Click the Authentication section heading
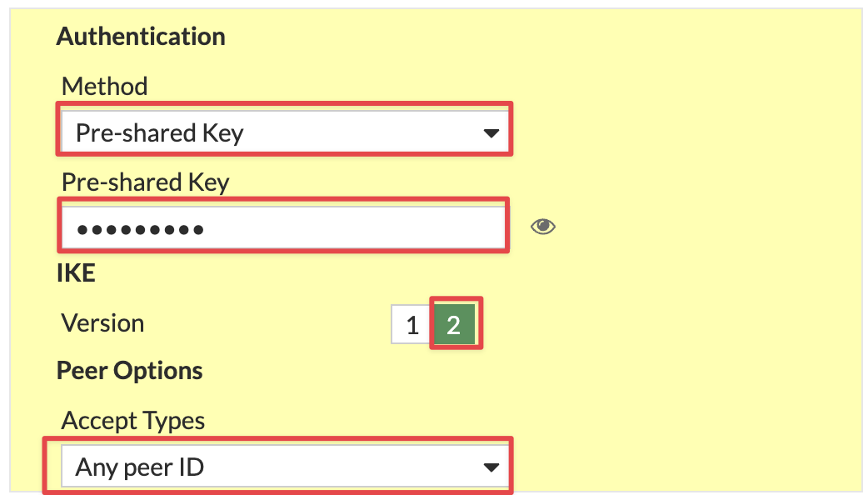 141,37
